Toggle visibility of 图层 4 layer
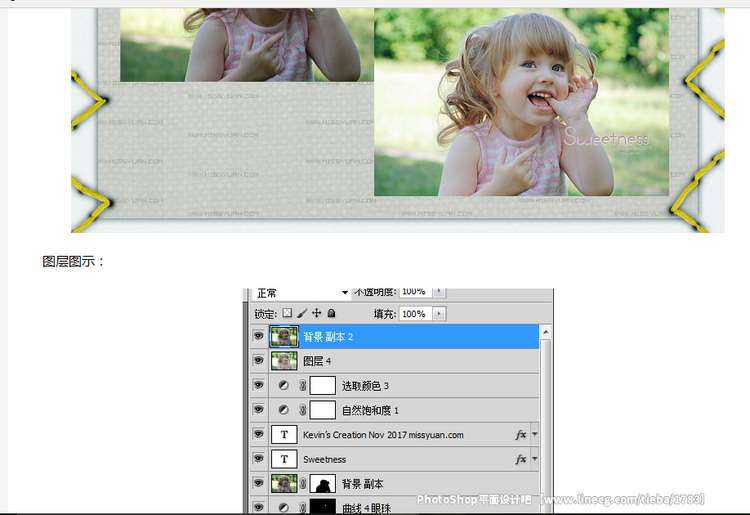Viewport: 750px width, 515px height. tap(258, 361)
